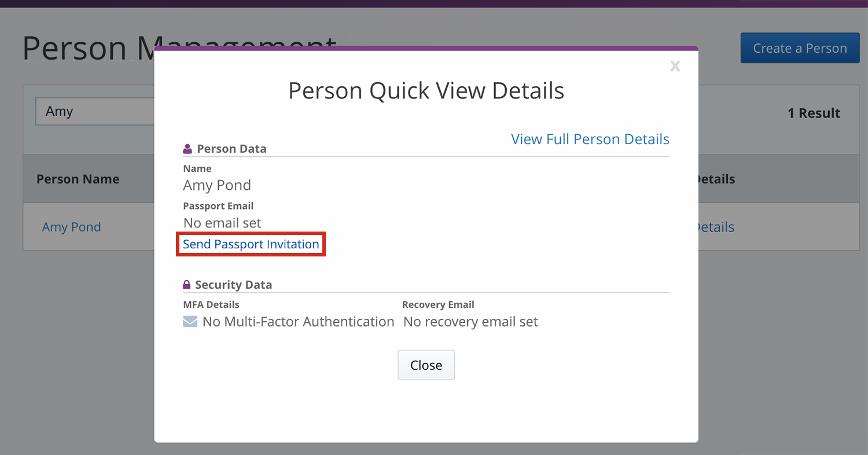Click the Security Data section heading
Image resolution: width=868 pixels, height=455 pixels.
(233, 285)
